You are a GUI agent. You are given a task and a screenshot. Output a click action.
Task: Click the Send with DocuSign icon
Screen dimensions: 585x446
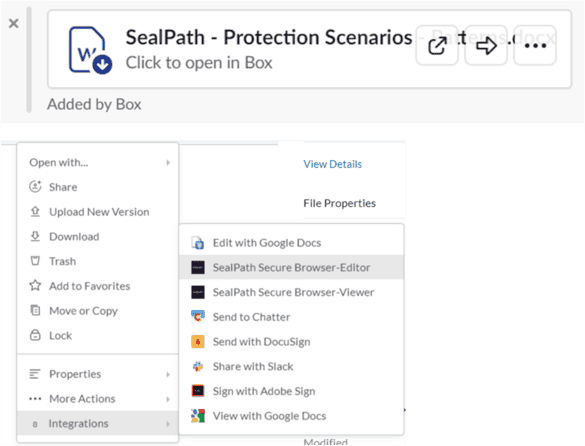coord(198,341)
